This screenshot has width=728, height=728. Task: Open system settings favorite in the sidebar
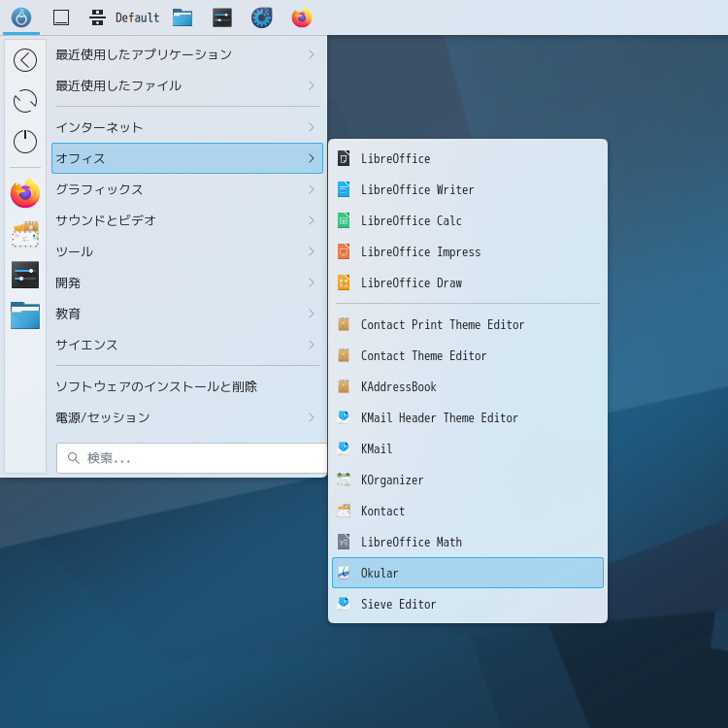point(25,275)
